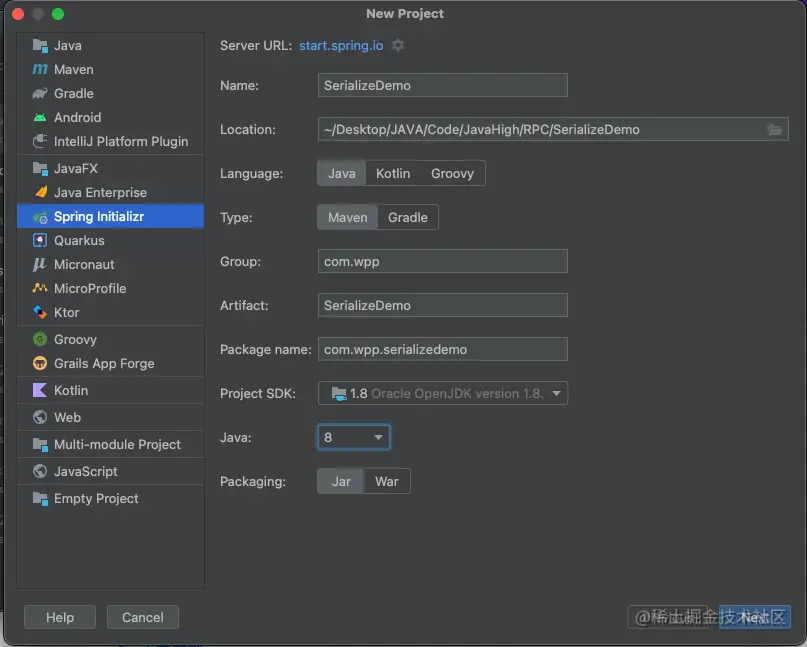Image resolution: width=807 pixels, height=647 pixels.
Task: Select the IntelliJ Platform Plugin icon
Action: (40, 141)
